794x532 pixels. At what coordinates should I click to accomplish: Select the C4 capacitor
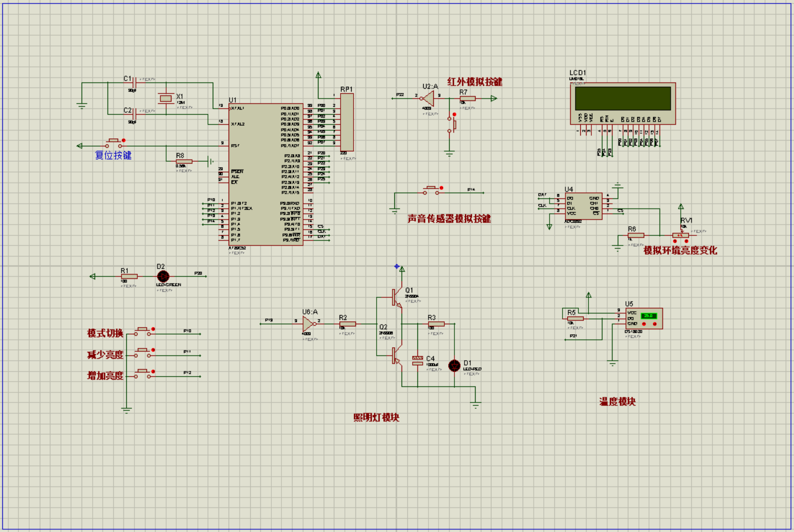417,361
